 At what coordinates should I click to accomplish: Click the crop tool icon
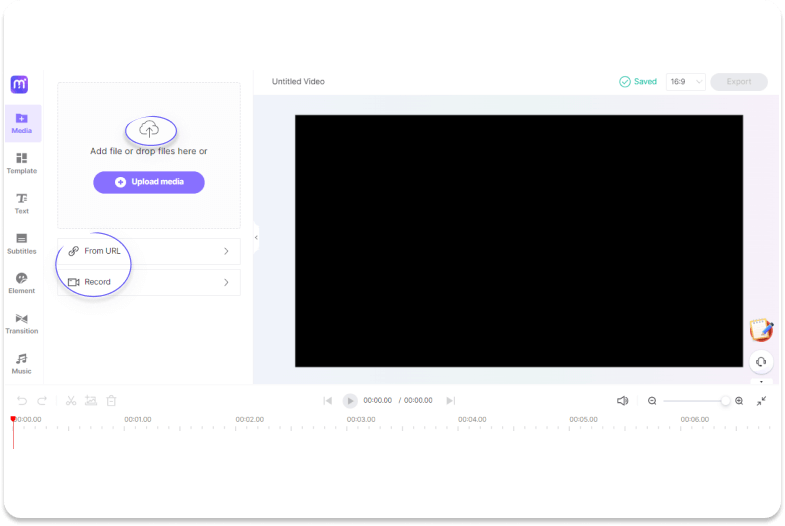[91, 401]
